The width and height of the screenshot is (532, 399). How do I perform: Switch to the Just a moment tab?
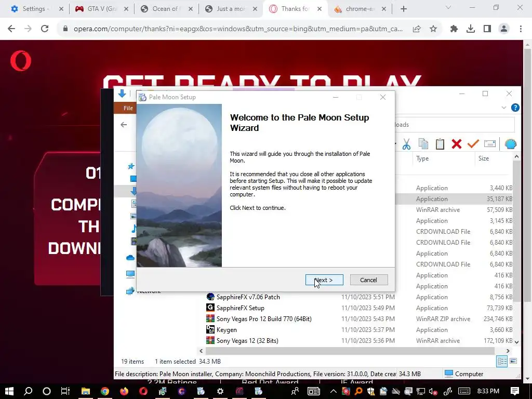tap(231, 9)
